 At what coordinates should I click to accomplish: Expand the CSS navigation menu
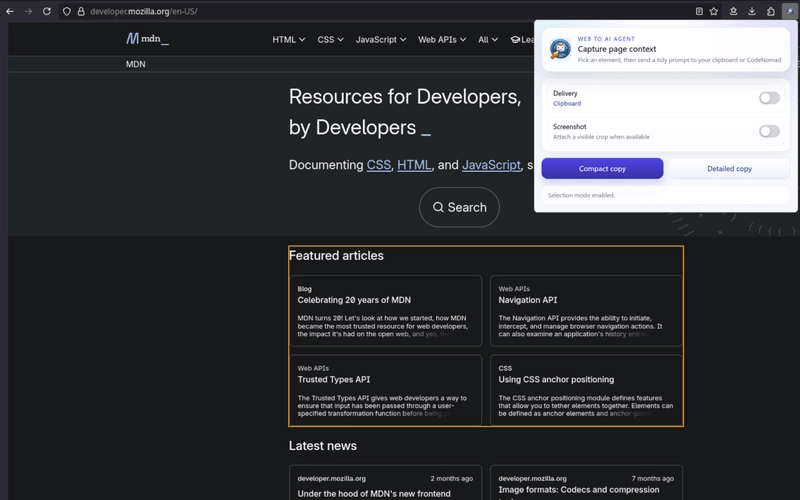coord(330,39)
